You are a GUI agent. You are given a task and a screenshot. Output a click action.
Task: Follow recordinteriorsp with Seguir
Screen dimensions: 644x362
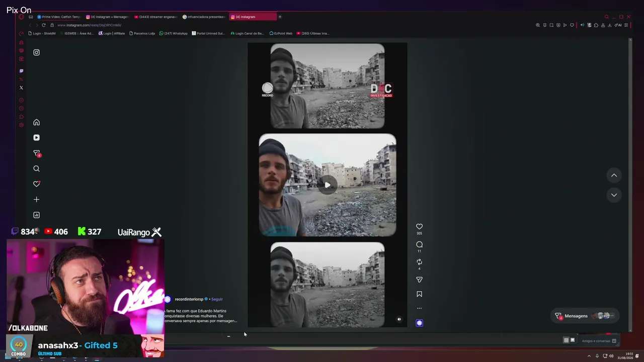click(x=217, y=299)
